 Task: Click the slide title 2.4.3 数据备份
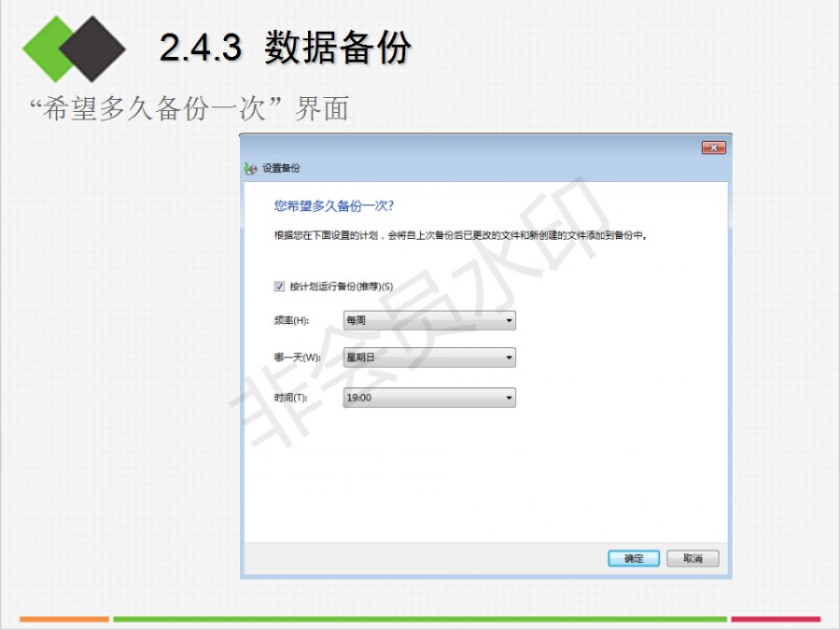[286, 48]
